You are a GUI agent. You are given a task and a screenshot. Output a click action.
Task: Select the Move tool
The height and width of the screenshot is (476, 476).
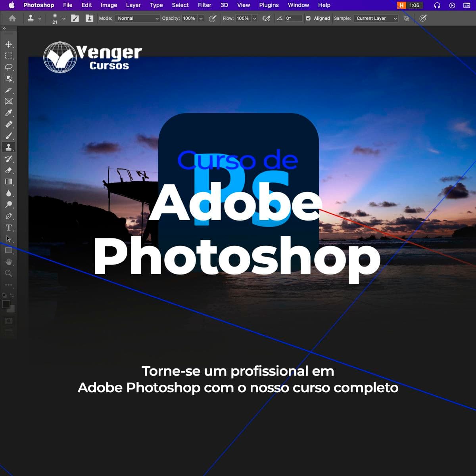[9, 44]
